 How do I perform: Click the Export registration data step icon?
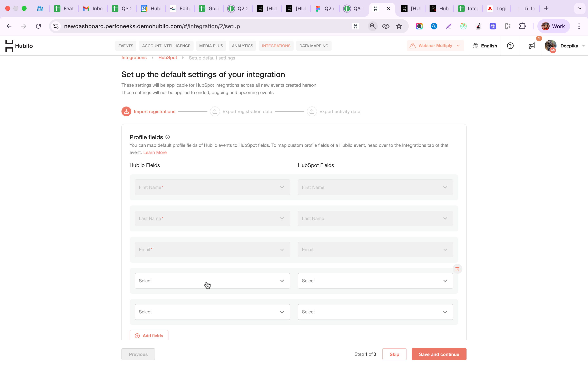(215, 111)
